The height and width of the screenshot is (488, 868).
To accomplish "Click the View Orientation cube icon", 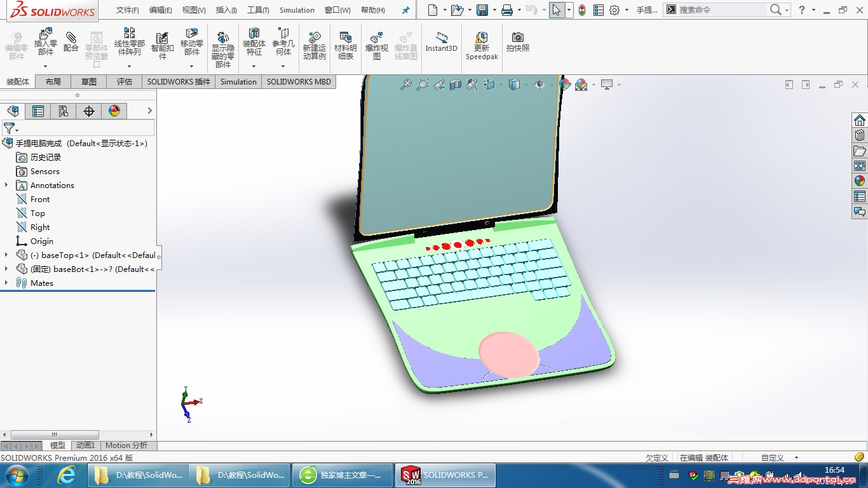I will 489,85.
